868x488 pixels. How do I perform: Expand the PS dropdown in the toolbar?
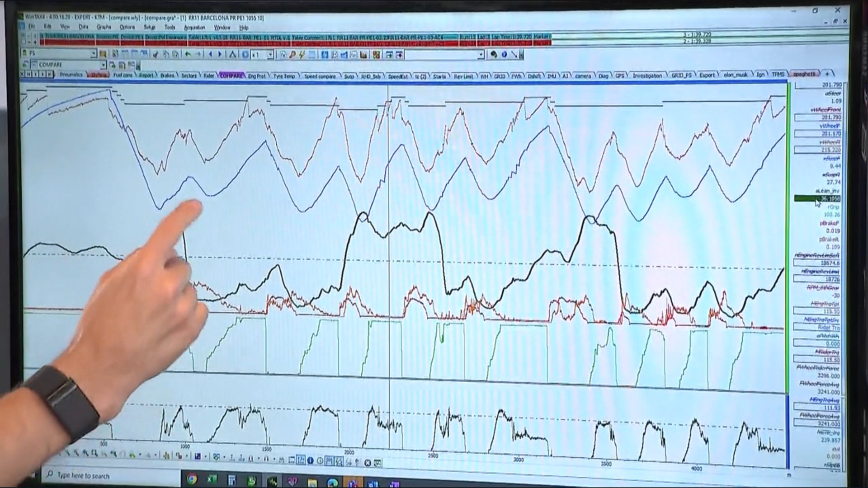[94, 53]
